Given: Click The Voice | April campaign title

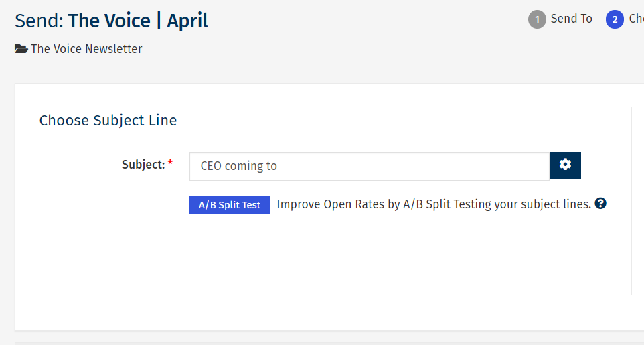Looking at the screenshot, I should pyautogui.click(x=138, y=21).
